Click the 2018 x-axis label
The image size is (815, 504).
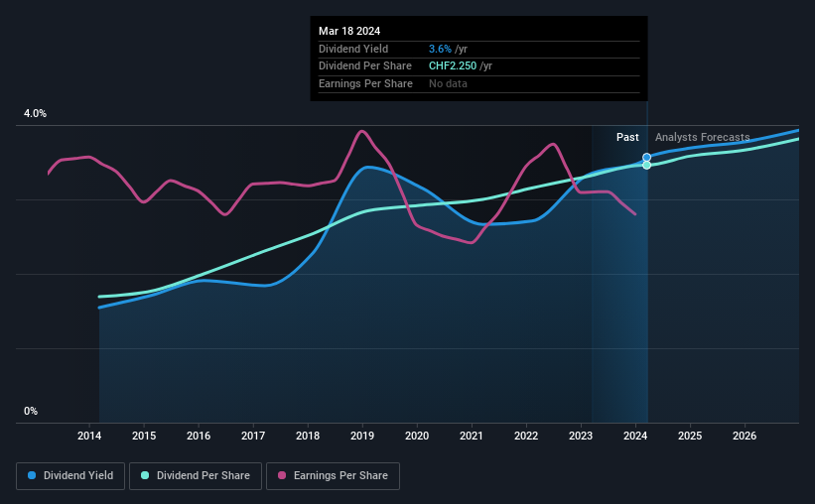[308, 436]
